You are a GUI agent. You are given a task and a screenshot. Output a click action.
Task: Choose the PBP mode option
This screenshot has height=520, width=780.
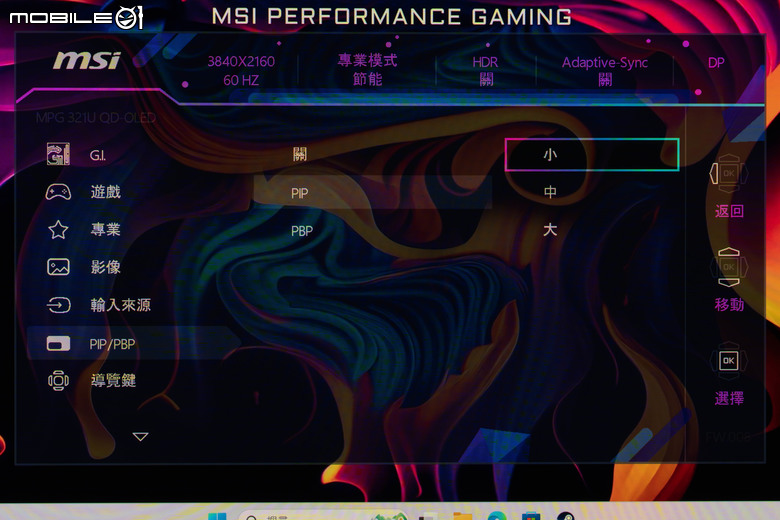(x=302, y=231)
